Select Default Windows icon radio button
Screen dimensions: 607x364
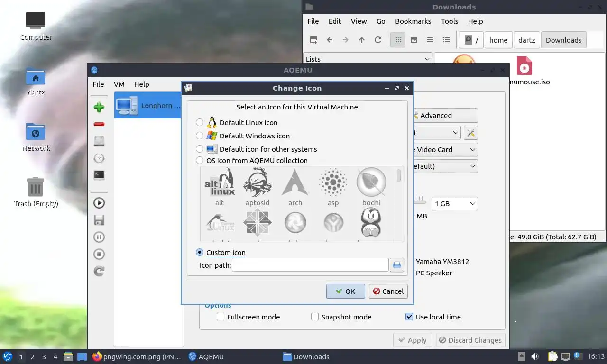pos(200,136)
